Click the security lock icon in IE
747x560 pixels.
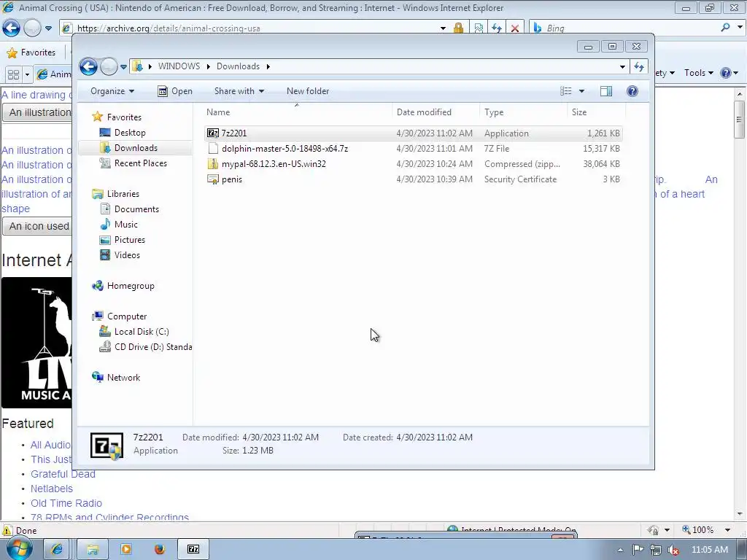(458, 28)
